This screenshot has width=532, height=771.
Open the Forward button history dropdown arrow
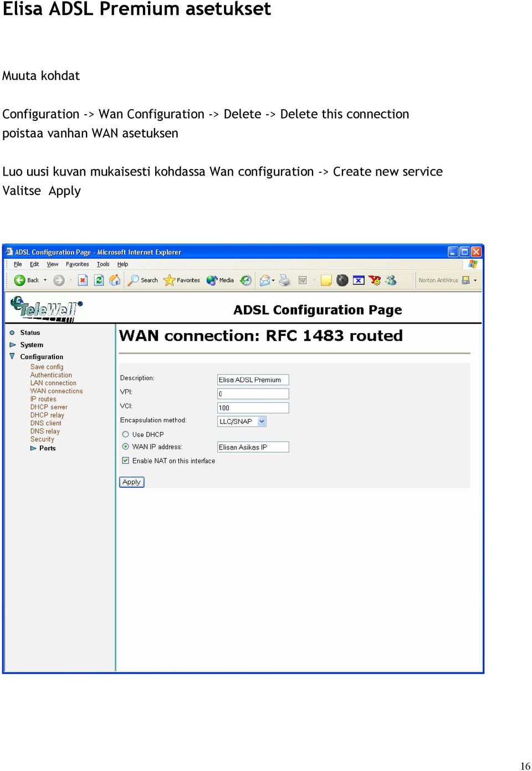tap(71, 280)
